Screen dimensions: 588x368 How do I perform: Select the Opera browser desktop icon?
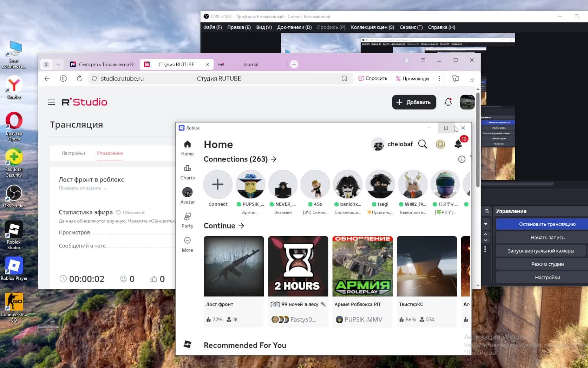pos(14,127)
